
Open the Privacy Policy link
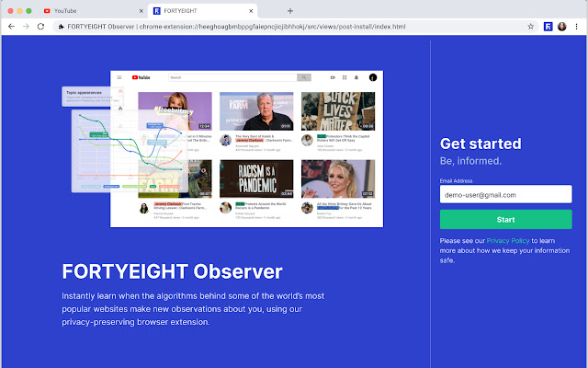[508, 241]
